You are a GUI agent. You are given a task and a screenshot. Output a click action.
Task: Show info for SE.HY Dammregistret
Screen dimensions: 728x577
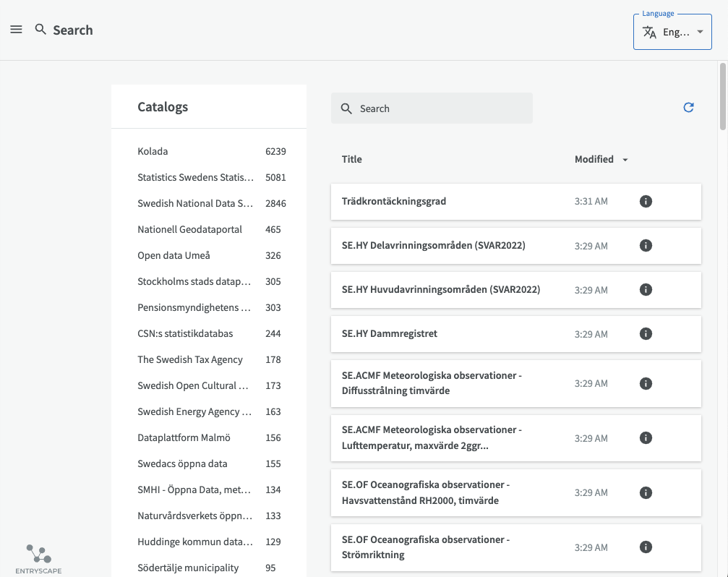click(x=646, y=334)
